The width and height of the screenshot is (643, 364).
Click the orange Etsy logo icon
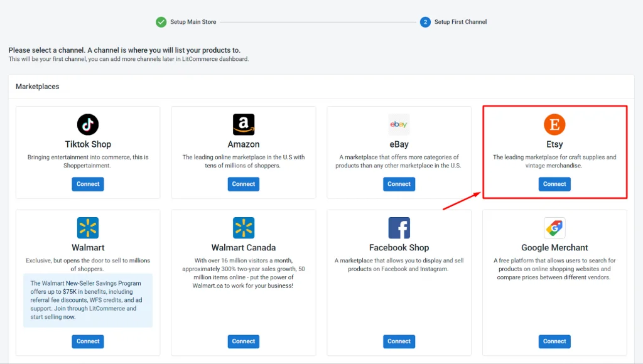(x=554, y=124)
